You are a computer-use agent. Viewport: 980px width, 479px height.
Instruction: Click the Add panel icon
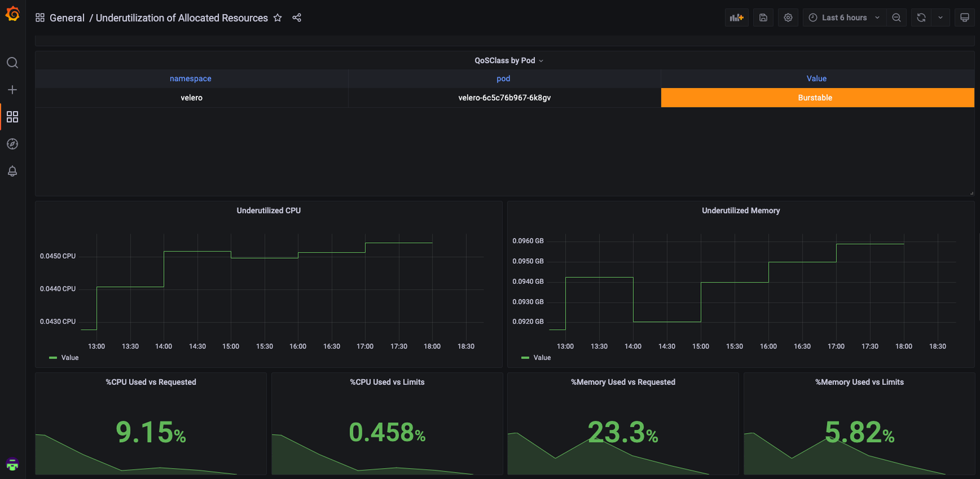tap(737, 18)
